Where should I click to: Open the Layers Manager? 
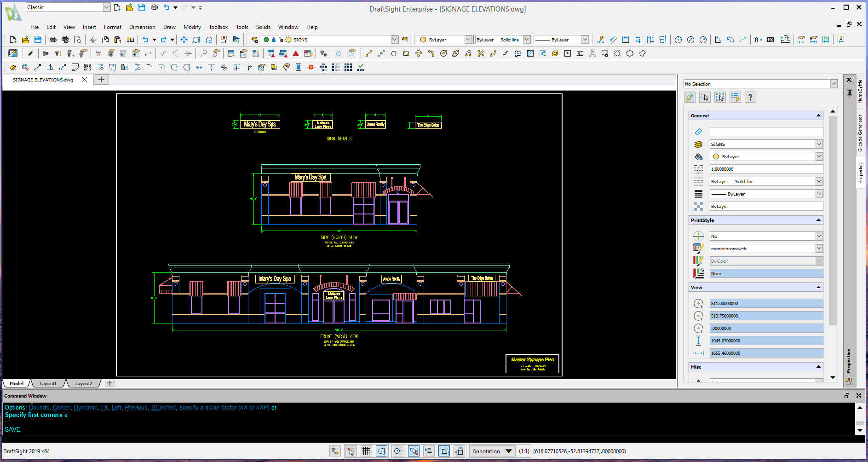coord(254,40)
